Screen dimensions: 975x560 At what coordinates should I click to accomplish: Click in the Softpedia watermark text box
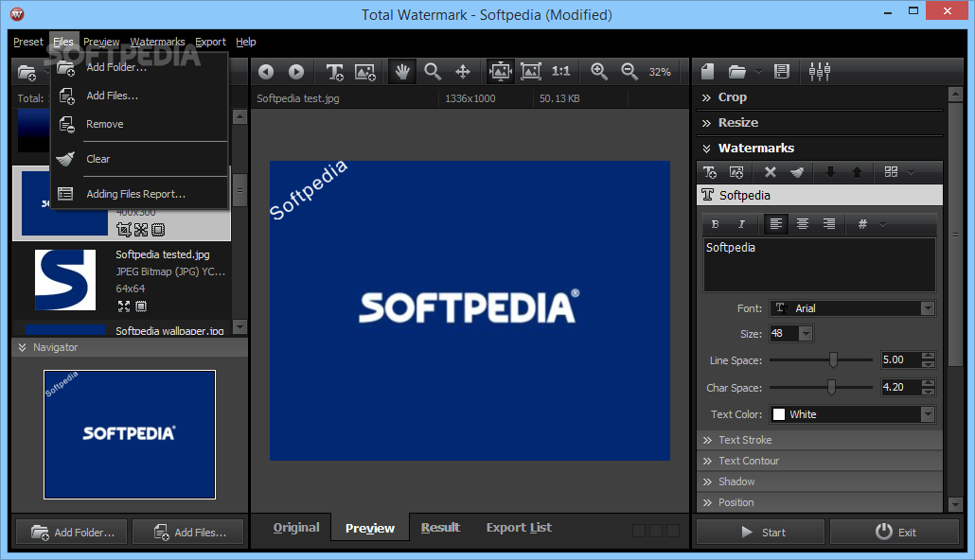(x=819, y=264)
